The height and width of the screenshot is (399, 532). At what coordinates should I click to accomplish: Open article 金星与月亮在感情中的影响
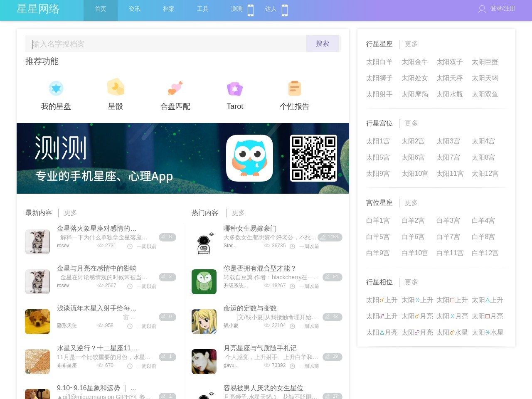(x=97, y=268)
